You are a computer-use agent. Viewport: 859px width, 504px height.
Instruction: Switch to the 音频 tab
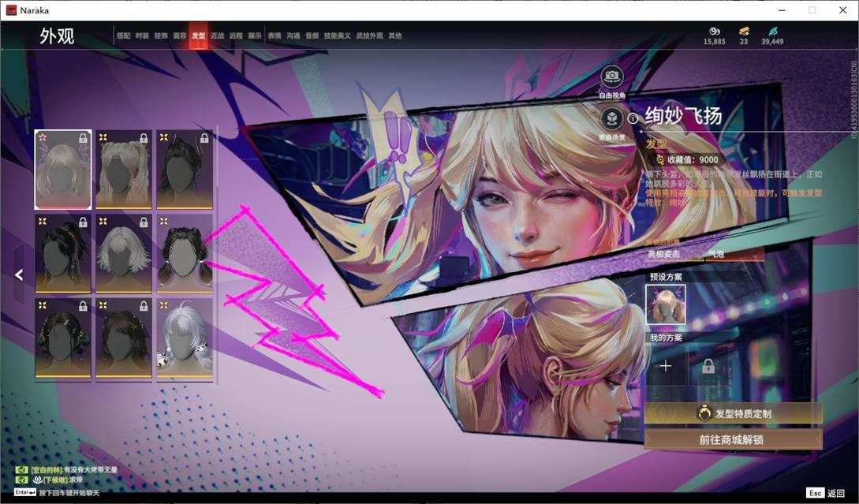tap(312, 35)
